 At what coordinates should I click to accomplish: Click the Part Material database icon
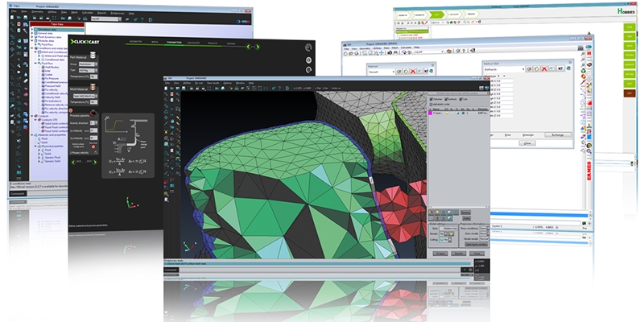(x=93, y=56)
